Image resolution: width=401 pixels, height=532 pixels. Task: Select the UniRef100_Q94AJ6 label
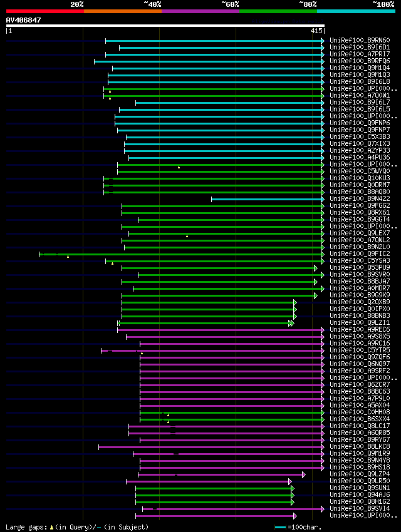pyautogui.click(x=360, y=494)
